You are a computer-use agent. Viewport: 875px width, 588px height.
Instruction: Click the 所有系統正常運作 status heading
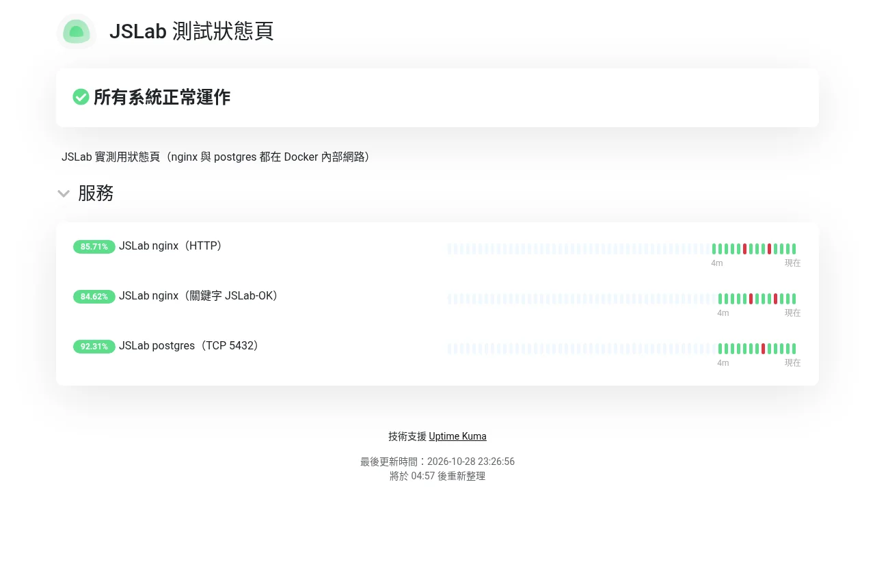(162, 97)
